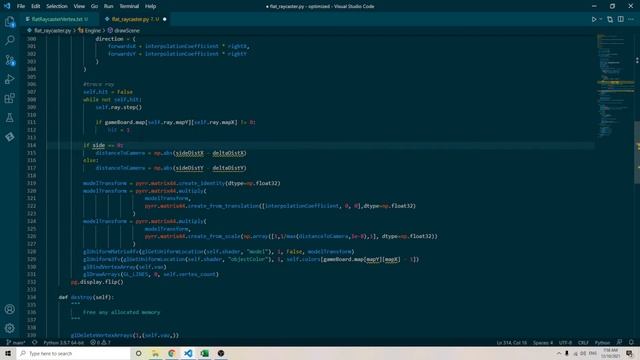Open changes compare icon in editor toolbar
Viewport: 640px width, 360px height.
[610, 19]
